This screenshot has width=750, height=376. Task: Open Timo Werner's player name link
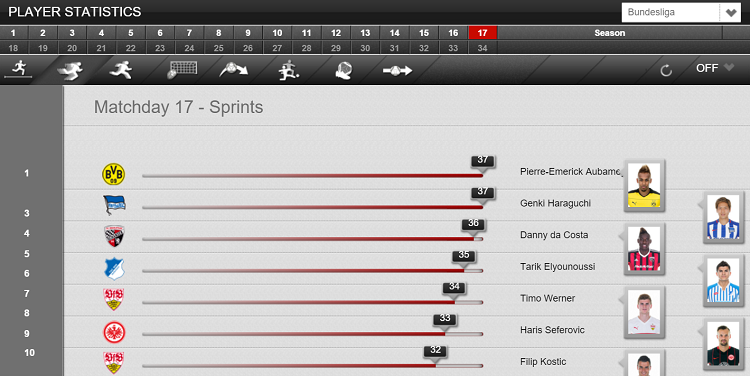pos(547,298)
